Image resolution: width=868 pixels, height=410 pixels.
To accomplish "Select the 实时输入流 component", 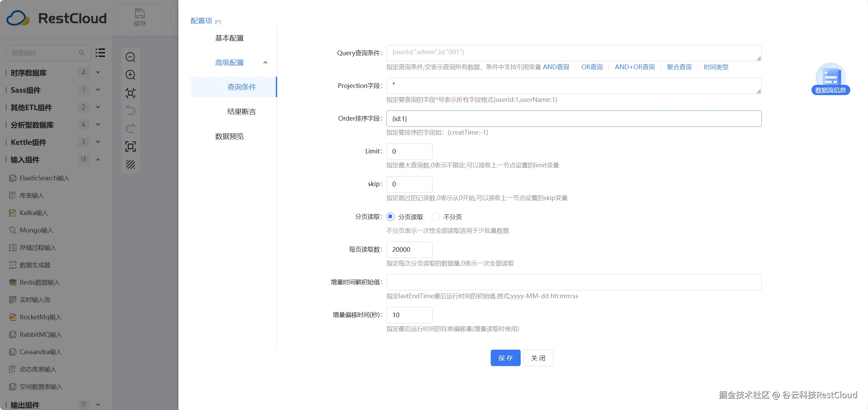I will click(30, 300).
